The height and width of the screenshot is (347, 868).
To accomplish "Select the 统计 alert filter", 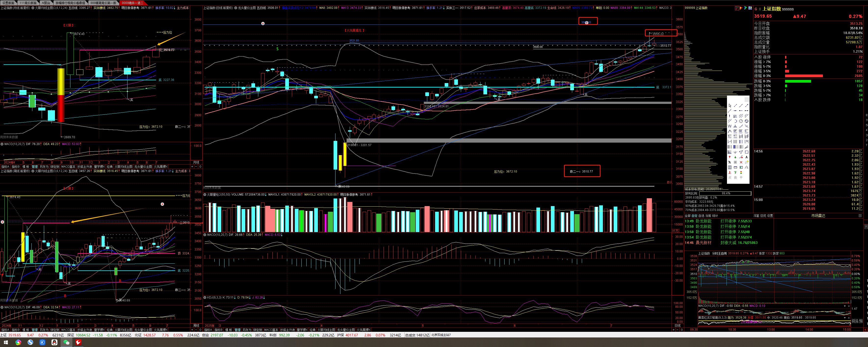I will point(715,216).
